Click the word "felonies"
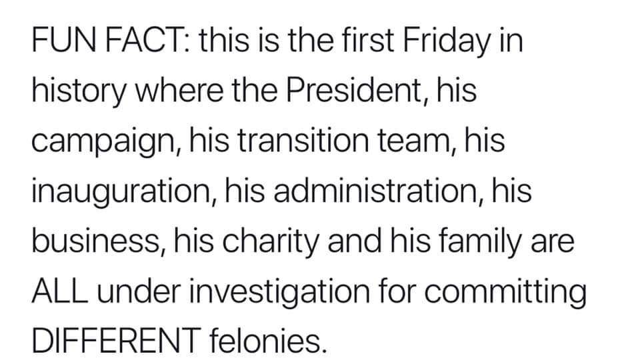 click(x=269, y=341)
